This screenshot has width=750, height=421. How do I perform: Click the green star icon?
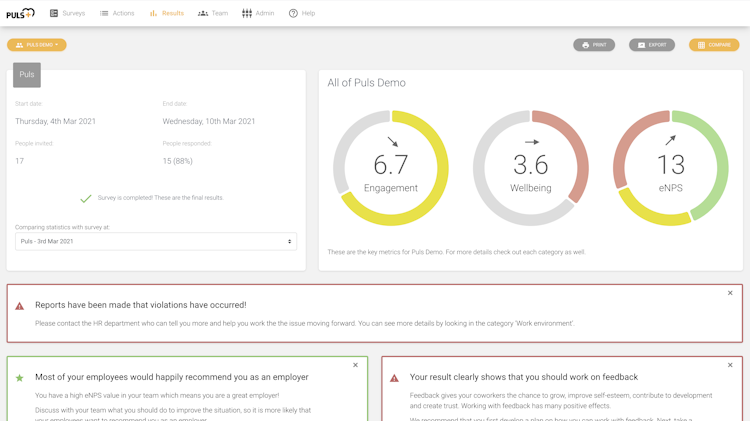tap(20, 378)
